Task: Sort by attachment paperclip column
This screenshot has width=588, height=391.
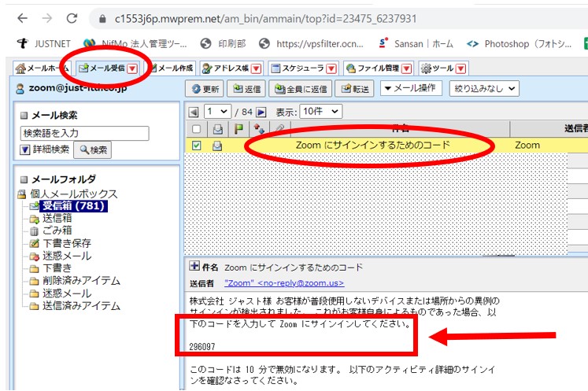Action: 279,129
